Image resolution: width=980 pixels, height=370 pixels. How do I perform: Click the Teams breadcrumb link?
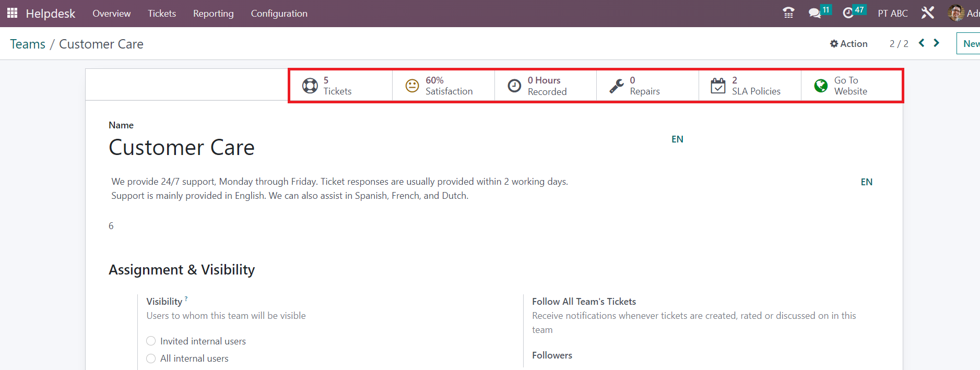point(28,44)
